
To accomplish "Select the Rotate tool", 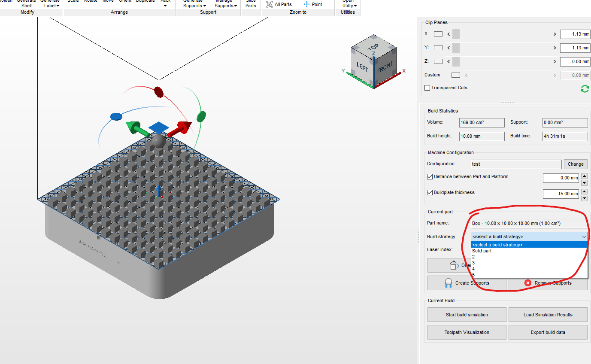I will pyautogui.click(x=91, y=1).
